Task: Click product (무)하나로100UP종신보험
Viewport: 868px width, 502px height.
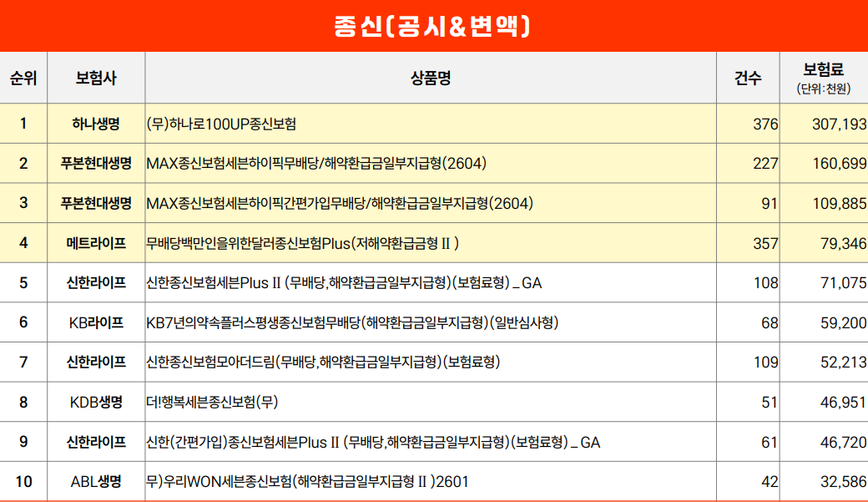Action: tap(221, 124)
